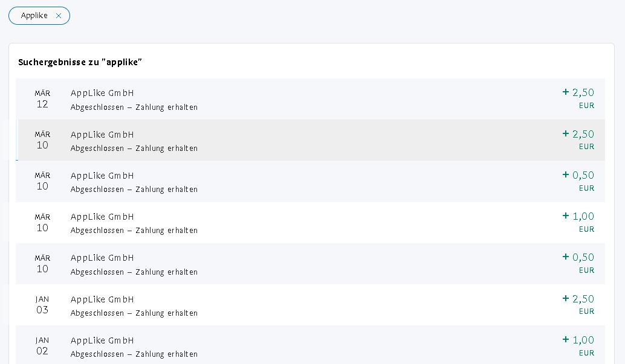Open the MÄR 12 AppLike GmbH transaction
Viewport: 625px width, 364px height.
coord(310,99)
